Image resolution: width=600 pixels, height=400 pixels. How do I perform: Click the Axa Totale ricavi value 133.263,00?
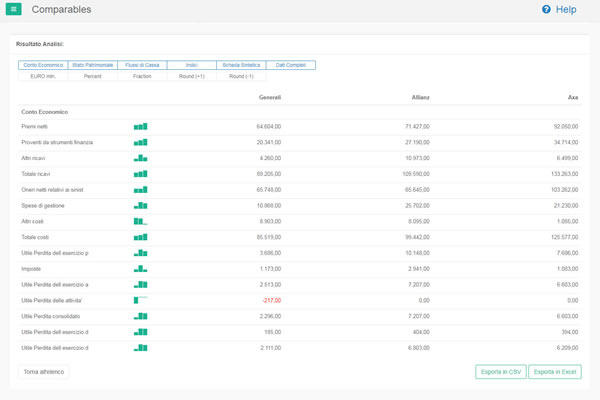pyautogui.click(x=565, y=174)
